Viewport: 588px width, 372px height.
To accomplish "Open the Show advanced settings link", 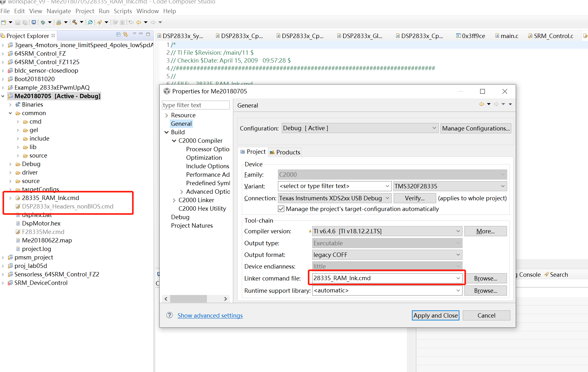I will click(210, 316).
